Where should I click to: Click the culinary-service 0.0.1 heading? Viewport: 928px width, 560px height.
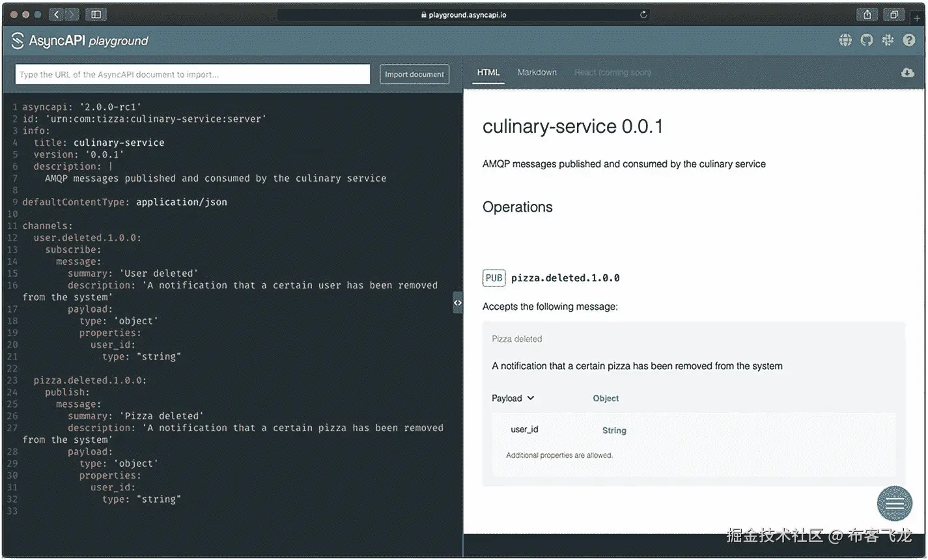[x=572, y=126]
